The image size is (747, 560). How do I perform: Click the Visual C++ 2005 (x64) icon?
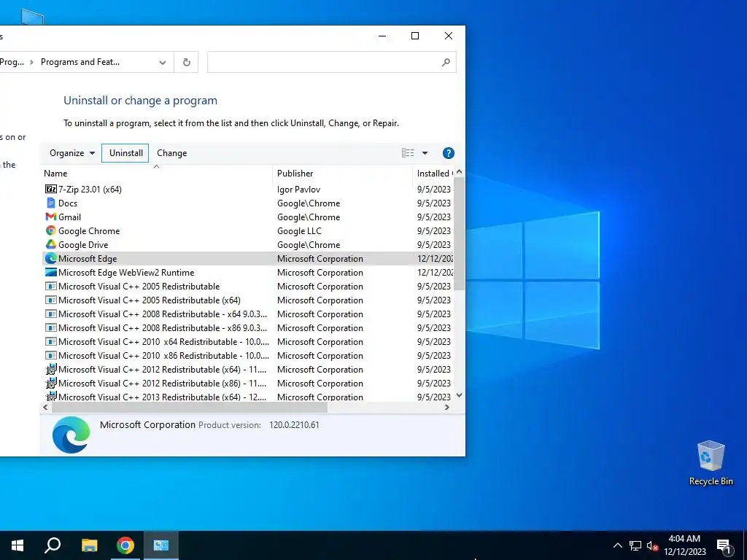(x=50, y=300)
